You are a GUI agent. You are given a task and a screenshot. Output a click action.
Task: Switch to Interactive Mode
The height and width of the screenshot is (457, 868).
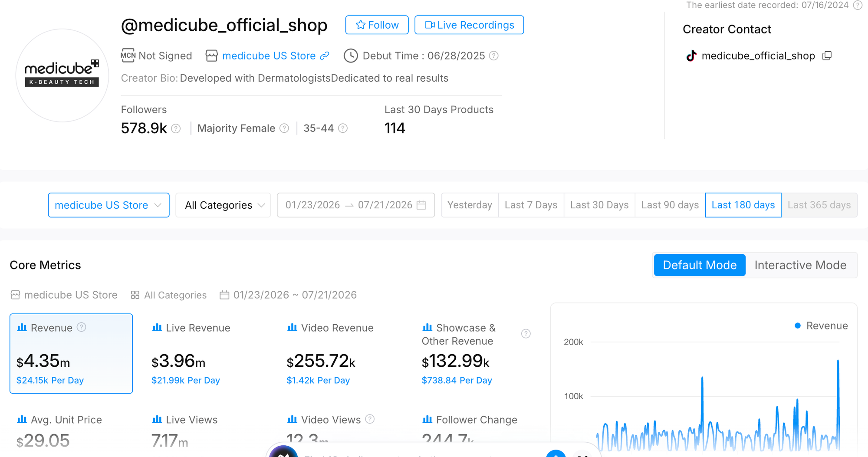800,265
